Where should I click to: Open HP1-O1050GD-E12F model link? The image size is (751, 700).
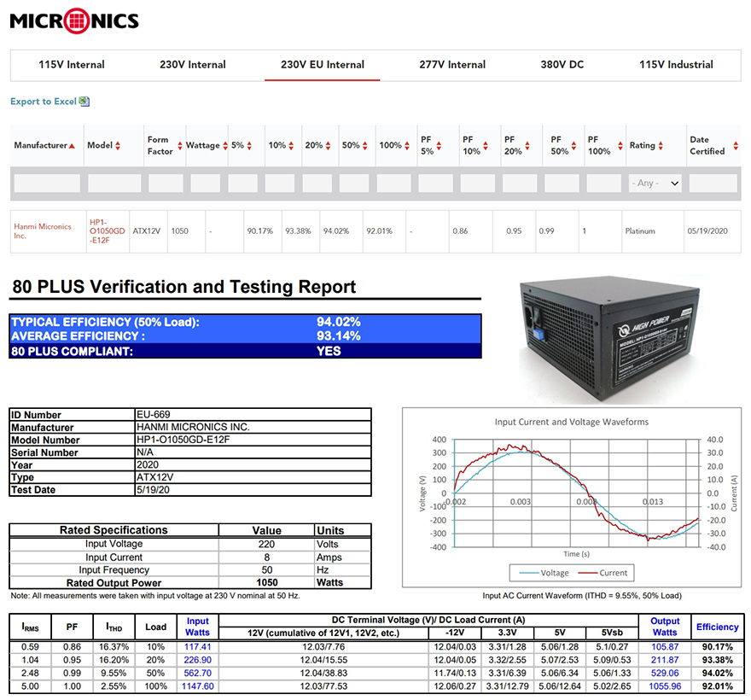coord(108,231)
